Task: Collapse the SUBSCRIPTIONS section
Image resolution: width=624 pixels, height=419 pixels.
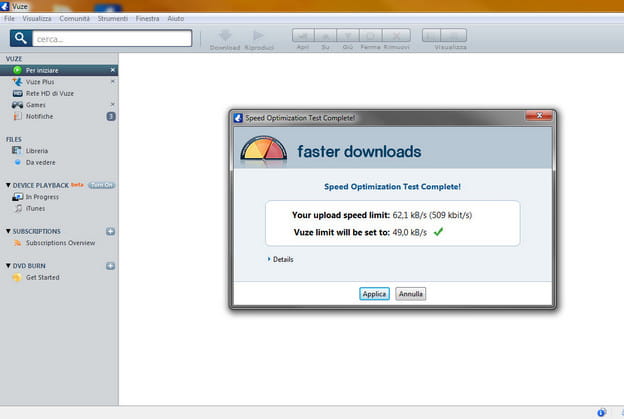Action: pos(8,231)
